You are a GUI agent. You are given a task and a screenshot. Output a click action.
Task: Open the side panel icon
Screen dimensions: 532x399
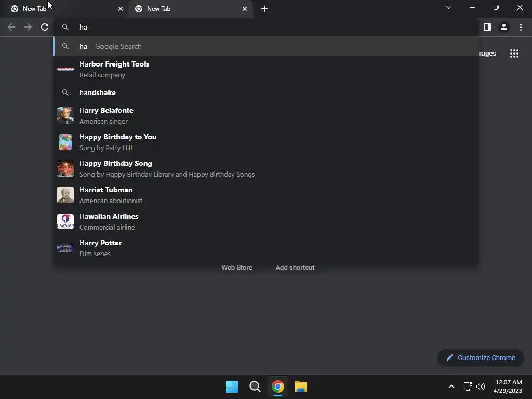pos(487,27)
